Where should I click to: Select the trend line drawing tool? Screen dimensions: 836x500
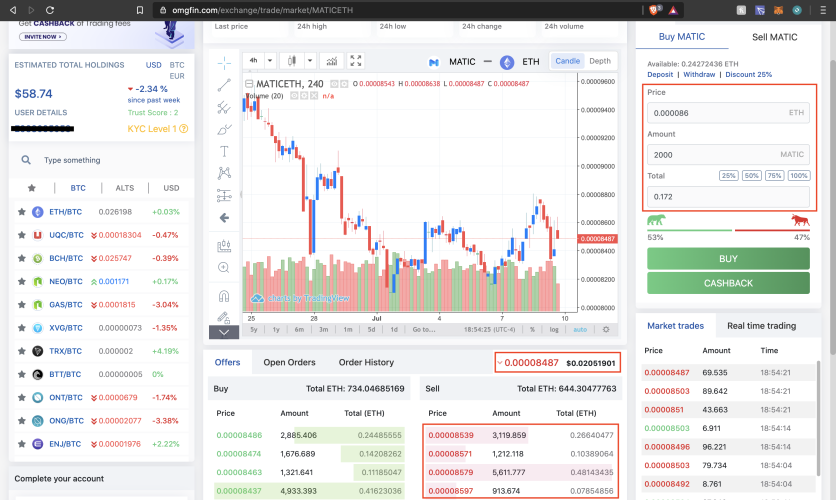point(224,85)
